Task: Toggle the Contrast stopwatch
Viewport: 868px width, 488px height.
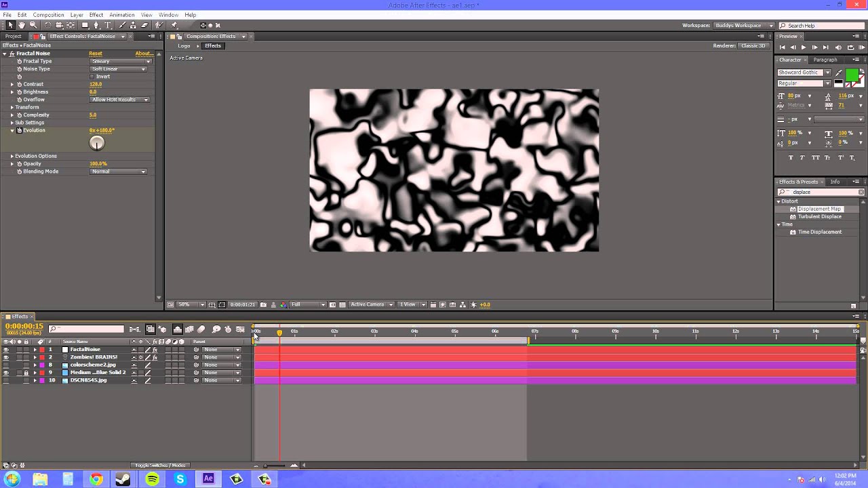Action: (20, 84)
